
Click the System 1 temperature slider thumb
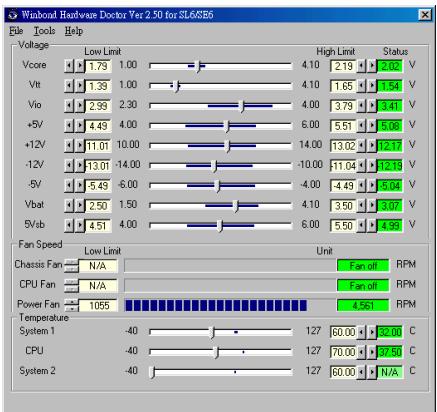(x=212, y=332)
